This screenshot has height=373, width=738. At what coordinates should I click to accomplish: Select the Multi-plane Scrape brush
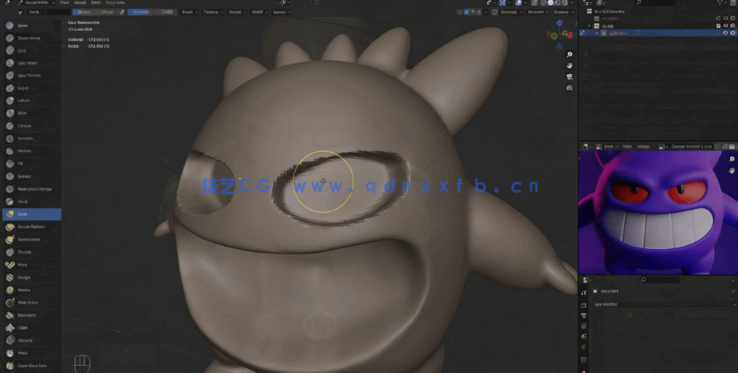click(x=31, y=189)
